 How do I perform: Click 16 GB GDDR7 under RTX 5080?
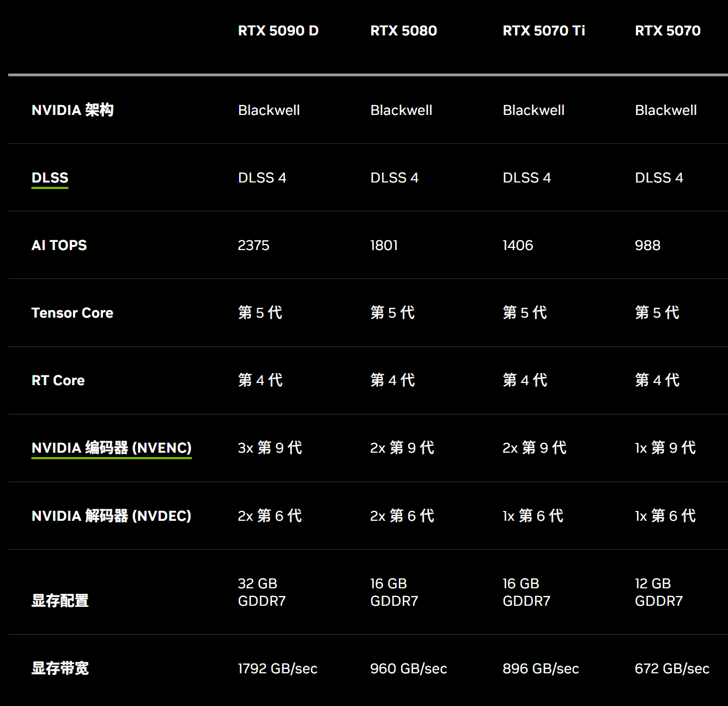pos(394,592)
